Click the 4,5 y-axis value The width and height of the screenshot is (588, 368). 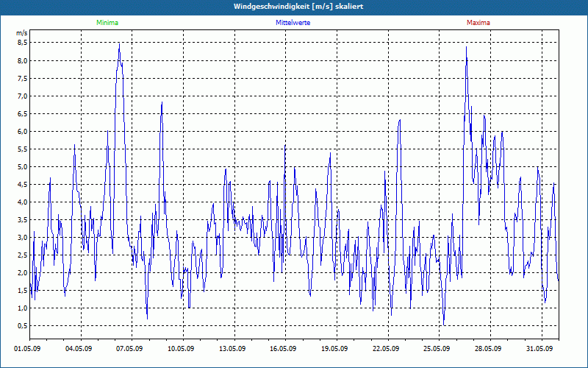pos(22,184)
